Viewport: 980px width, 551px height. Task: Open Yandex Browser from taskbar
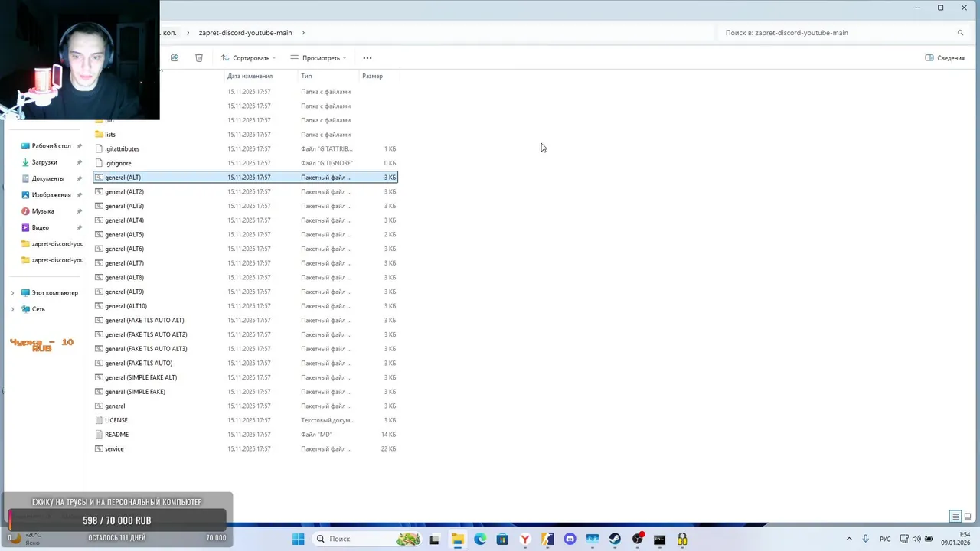(525, 540)
